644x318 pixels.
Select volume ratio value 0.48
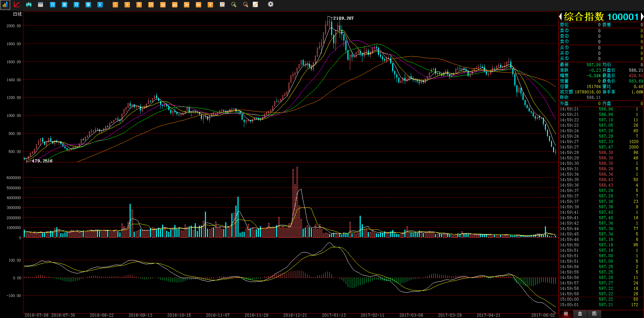[x=638, y=86]
